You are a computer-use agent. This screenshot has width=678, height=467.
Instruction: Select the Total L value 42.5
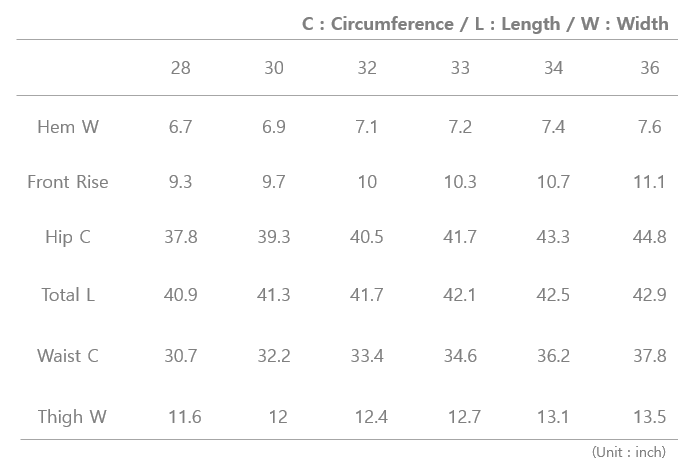click(553, 295)
